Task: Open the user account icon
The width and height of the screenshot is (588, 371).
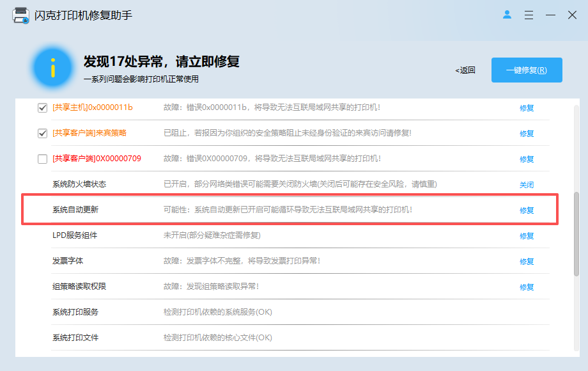Action: click(x=507, y=15)
